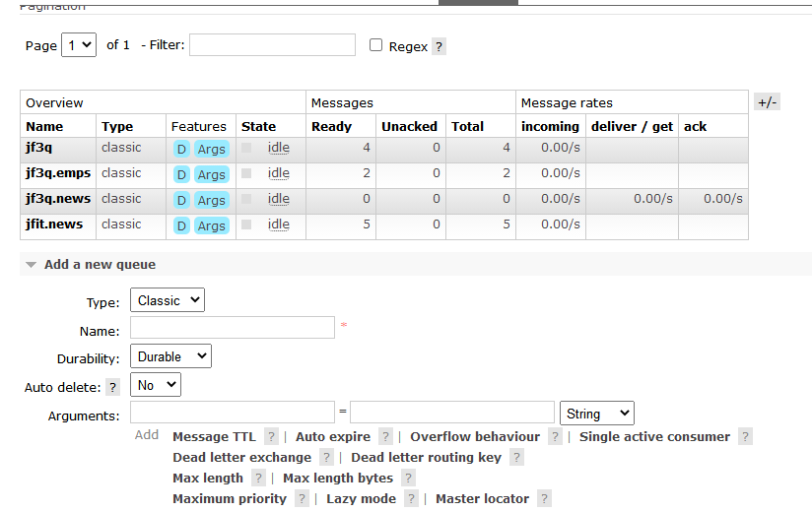Show Maximum priority help icon
Viewport: 812px width, 512px height.
click(302, 498)
